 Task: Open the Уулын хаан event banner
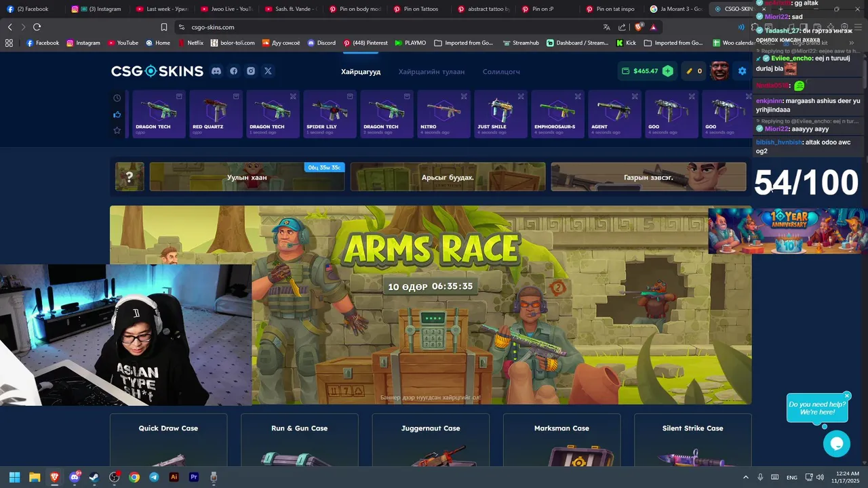(x=247, y=177)
